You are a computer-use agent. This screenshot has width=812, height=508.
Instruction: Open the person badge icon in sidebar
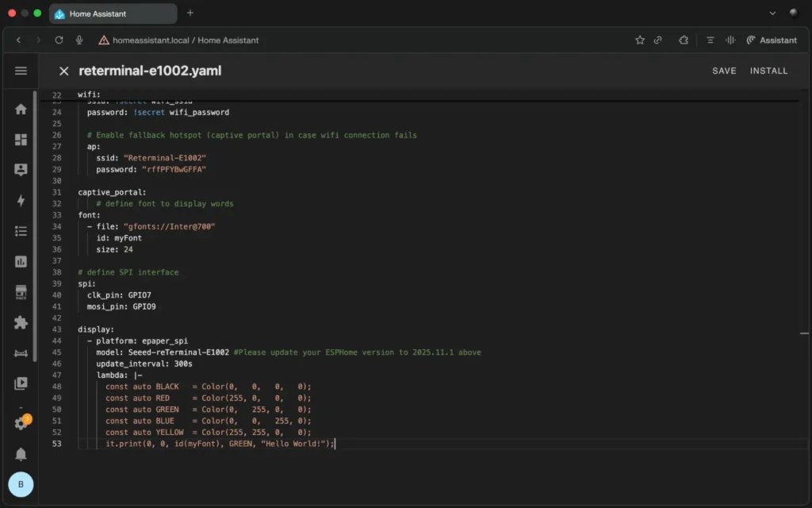click(x=21, y=170)
